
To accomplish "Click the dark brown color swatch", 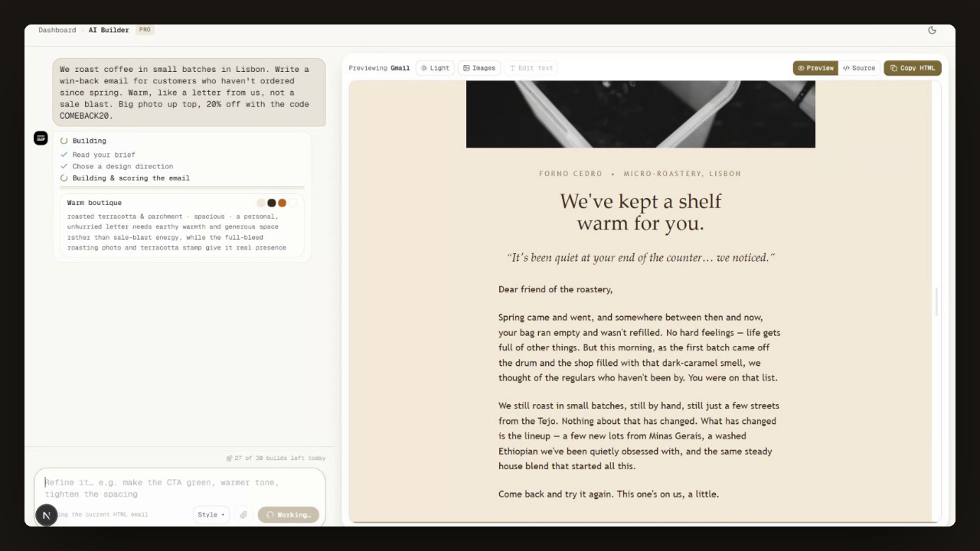I will 272,203.
